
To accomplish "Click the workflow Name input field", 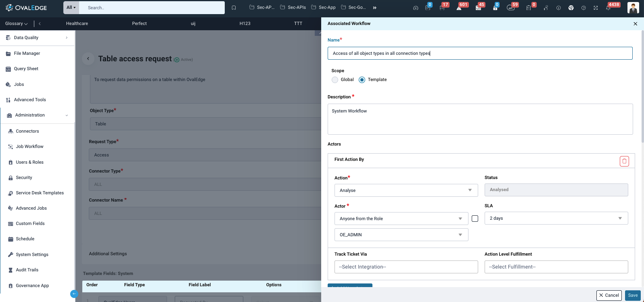I will point(480,53).
